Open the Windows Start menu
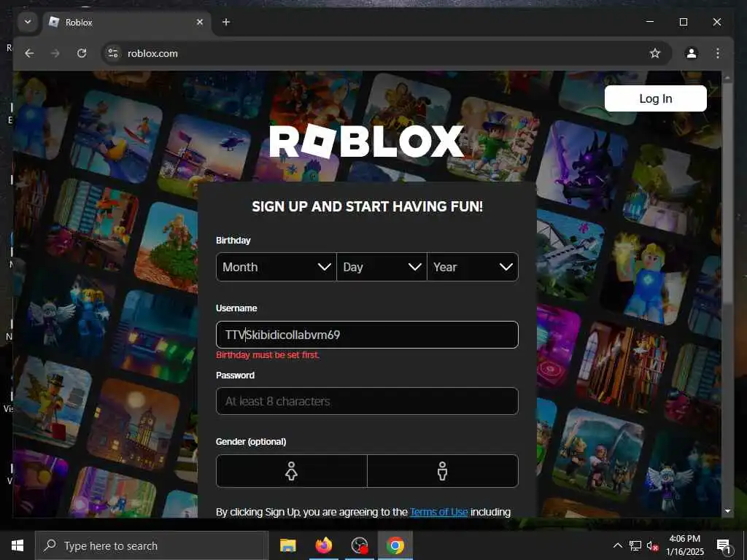This screenshot has height=560, width=747. click(18, 545)
